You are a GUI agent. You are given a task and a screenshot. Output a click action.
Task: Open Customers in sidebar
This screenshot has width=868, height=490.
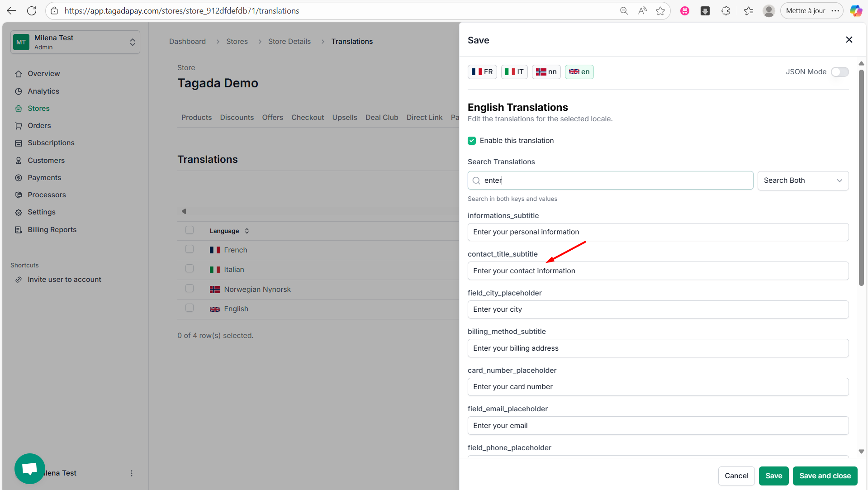tap(46, 160)
